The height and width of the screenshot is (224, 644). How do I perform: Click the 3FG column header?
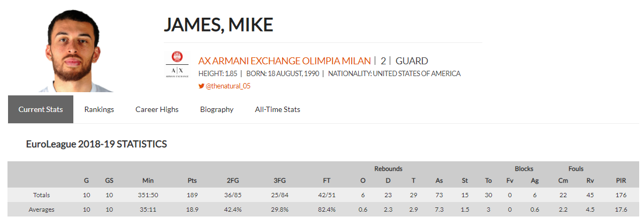tap(279, 181)
